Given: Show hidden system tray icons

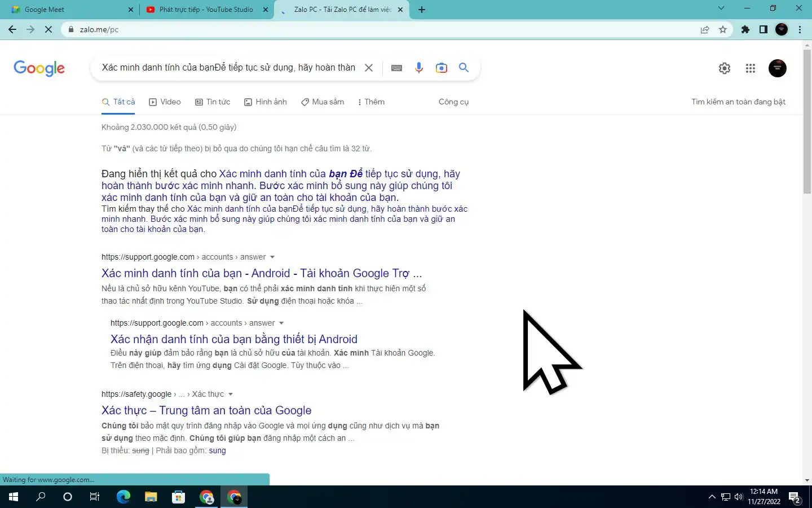Looking at the screenshot, I should coord(712,497).
